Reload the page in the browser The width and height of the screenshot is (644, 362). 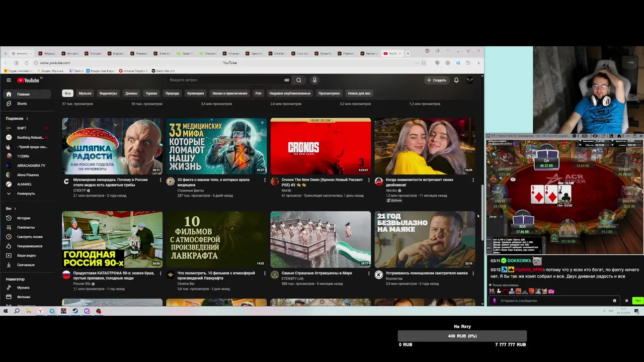[x=27, y=63]
